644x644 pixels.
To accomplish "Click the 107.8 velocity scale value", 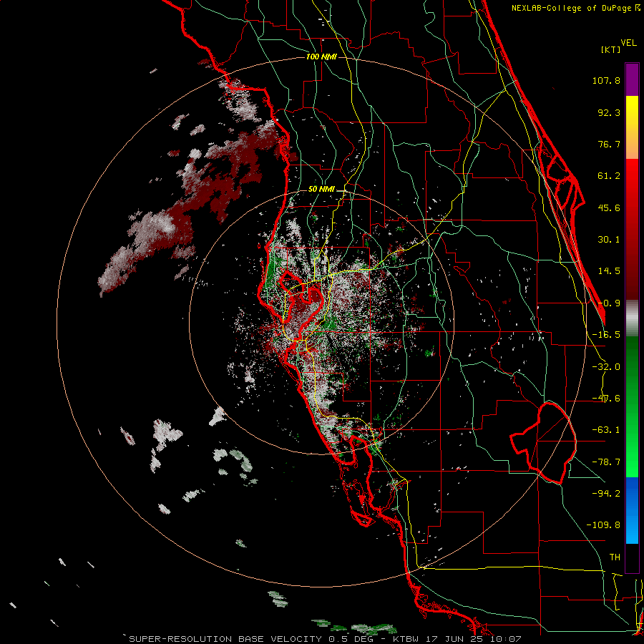I will click(606, 80).
